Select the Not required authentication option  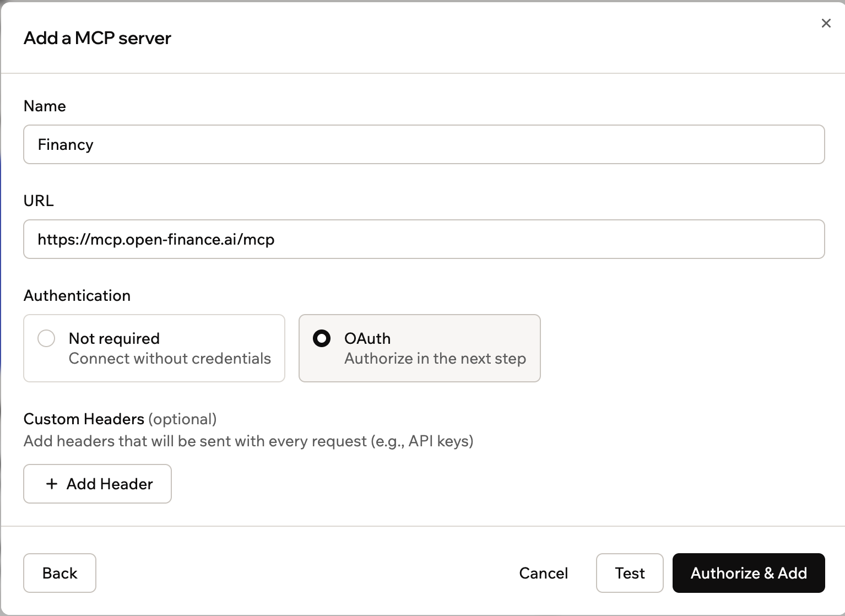[x=154, y=348]
